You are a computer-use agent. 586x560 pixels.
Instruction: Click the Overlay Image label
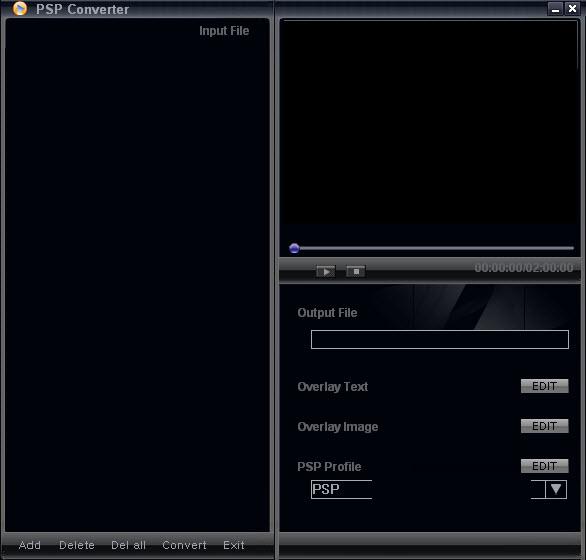[x=337, y=427]
